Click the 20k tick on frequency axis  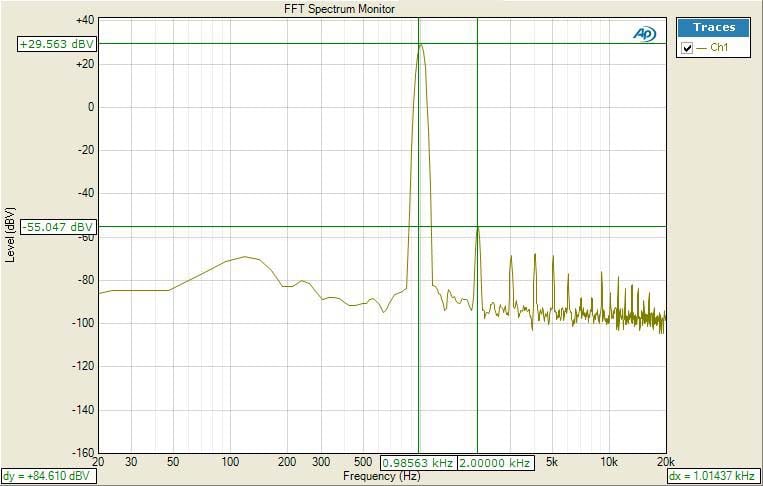pyautogui.click(x=665, y=462)
